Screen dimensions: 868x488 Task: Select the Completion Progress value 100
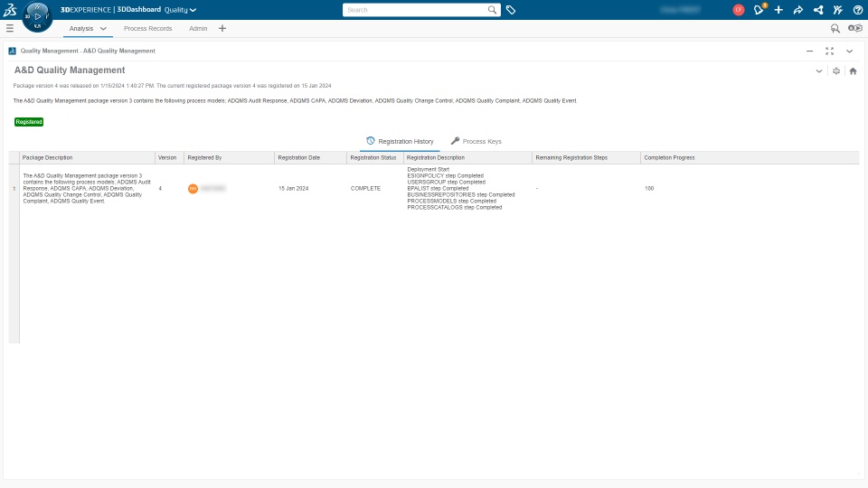tap(649, 189)
